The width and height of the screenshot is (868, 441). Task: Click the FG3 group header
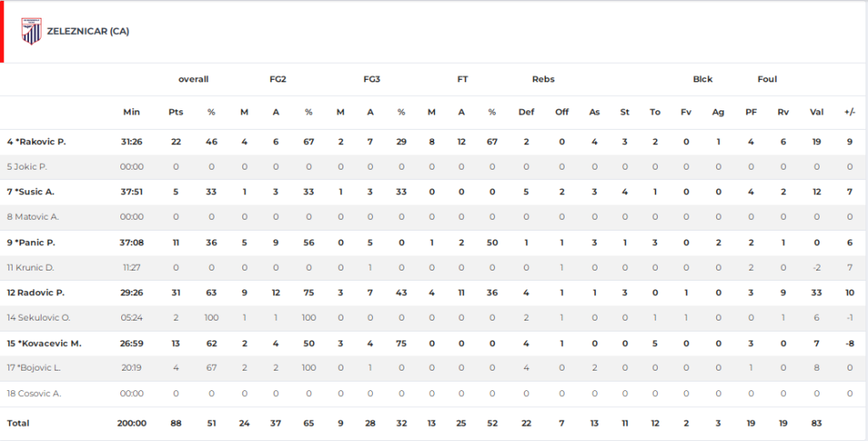[x=371, y=79]
